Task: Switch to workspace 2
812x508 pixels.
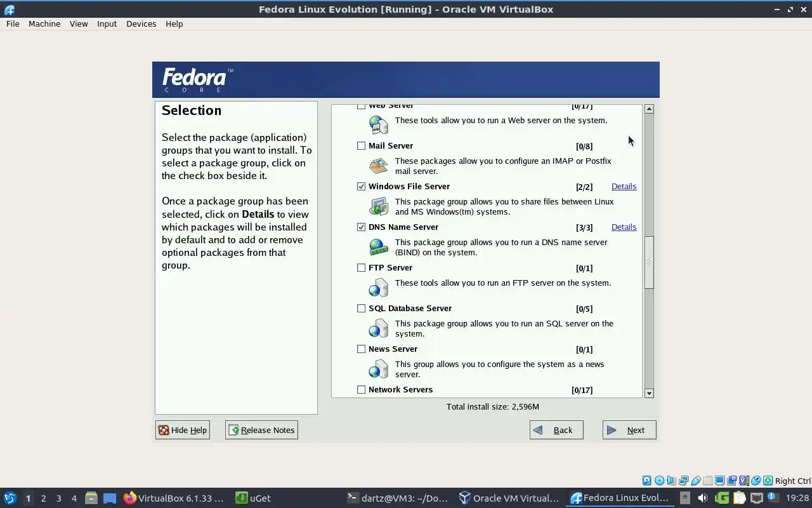Action: (43, 498)
